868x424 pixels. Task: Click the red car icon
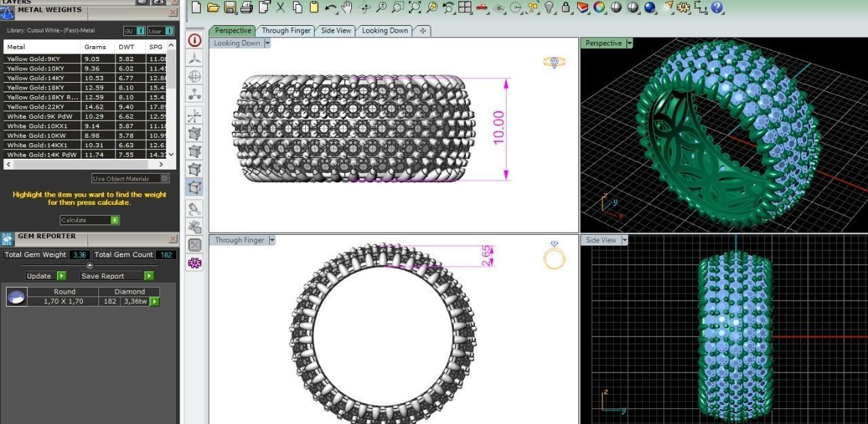481,7
